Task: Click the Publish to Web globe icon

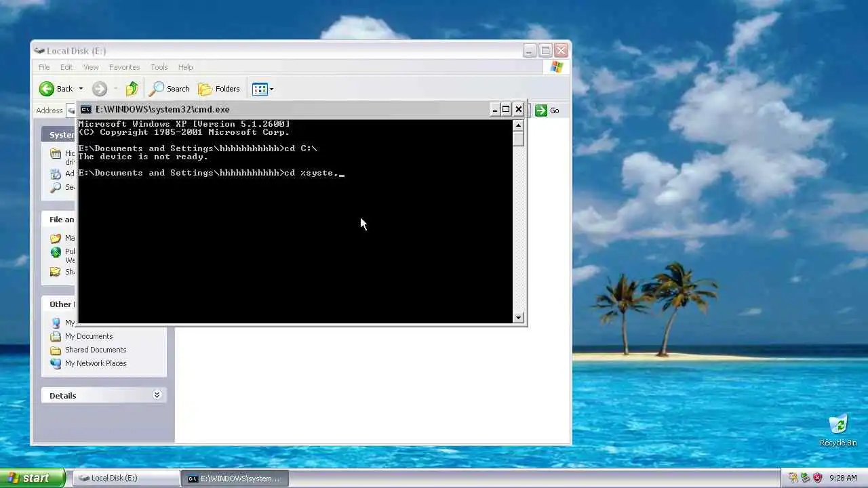Action: [x=56, y=252]
